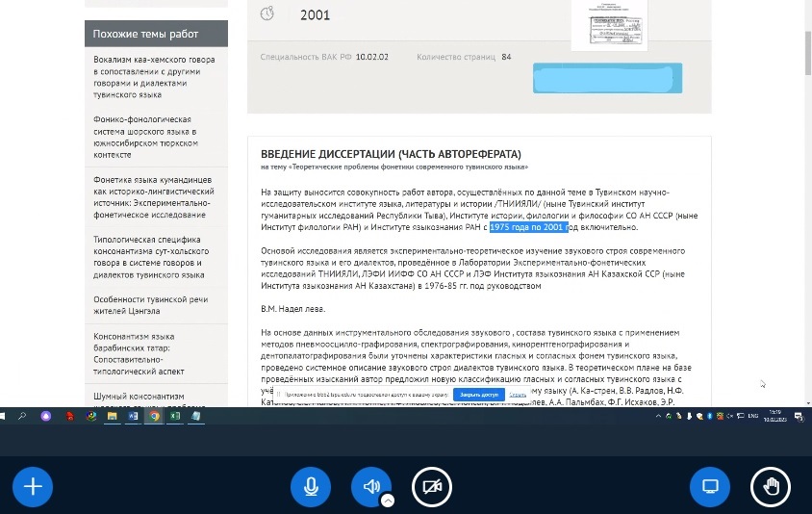Open File Explorer from the taskbar

click(x=112, y=416)
